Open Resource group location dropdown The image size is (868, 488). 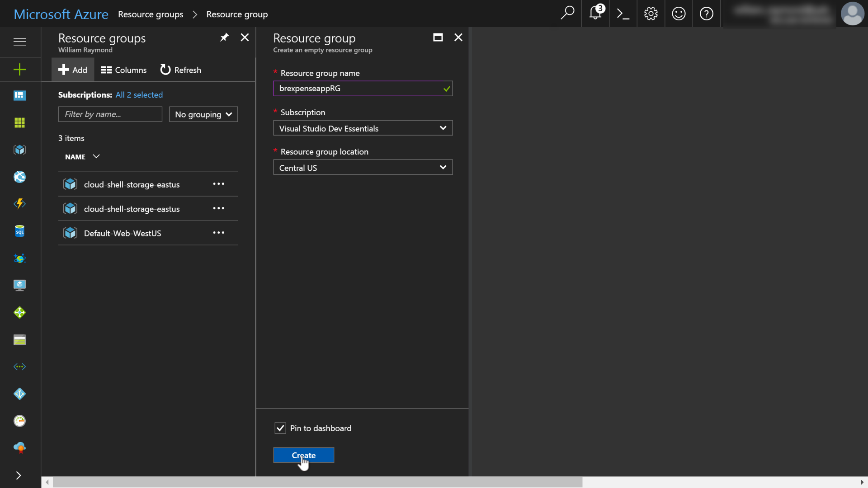point(363,168)
